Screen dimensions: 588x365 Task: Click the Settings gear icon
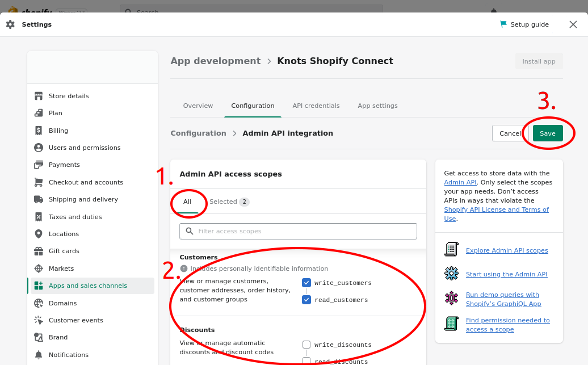(10, 24)
